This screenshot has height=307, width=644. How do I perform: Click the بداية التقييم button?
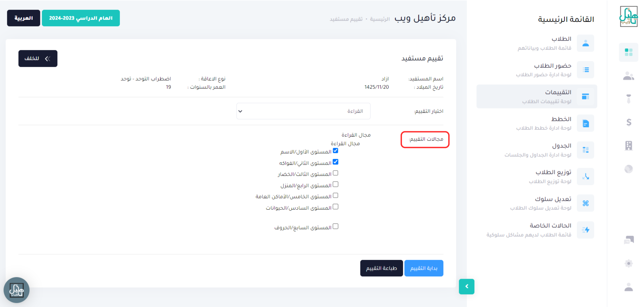[x=424, y=268]
